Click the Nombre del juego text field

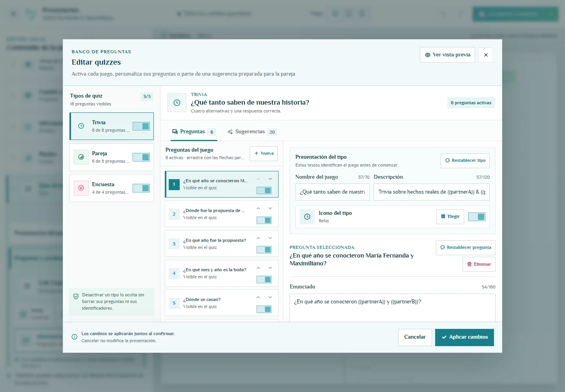[x=332, y=192]
